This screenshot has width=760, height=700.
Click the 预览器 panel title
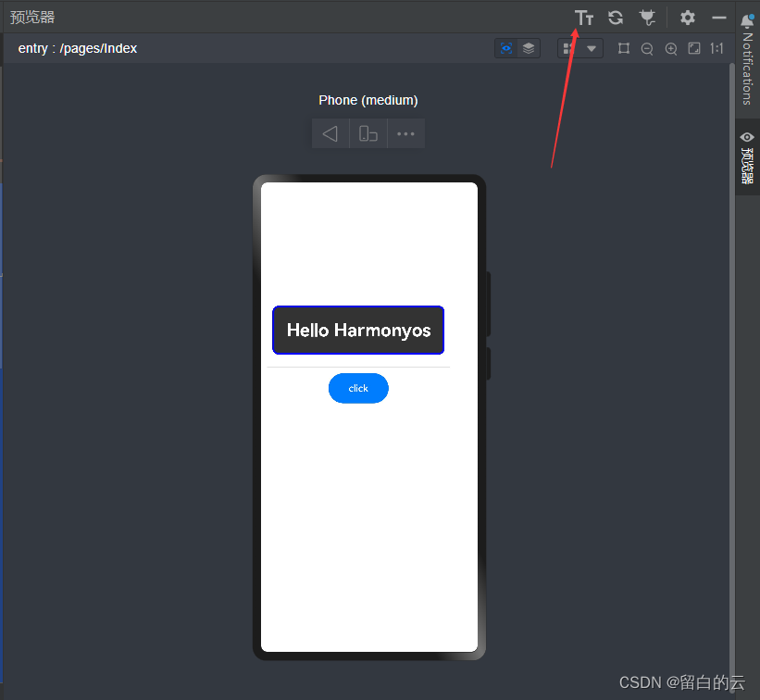[x=32, y=18]
